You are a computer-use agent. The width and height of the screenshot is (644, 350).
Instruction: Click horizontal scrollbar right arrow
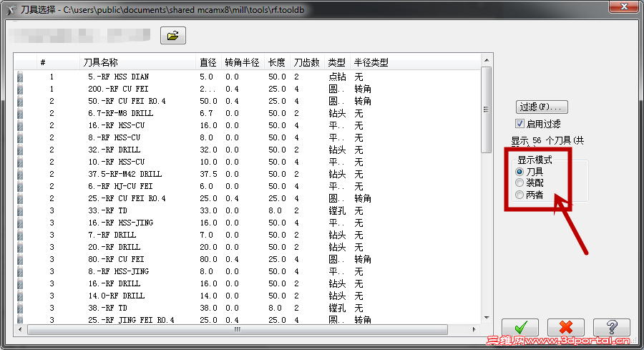(474, 329)
